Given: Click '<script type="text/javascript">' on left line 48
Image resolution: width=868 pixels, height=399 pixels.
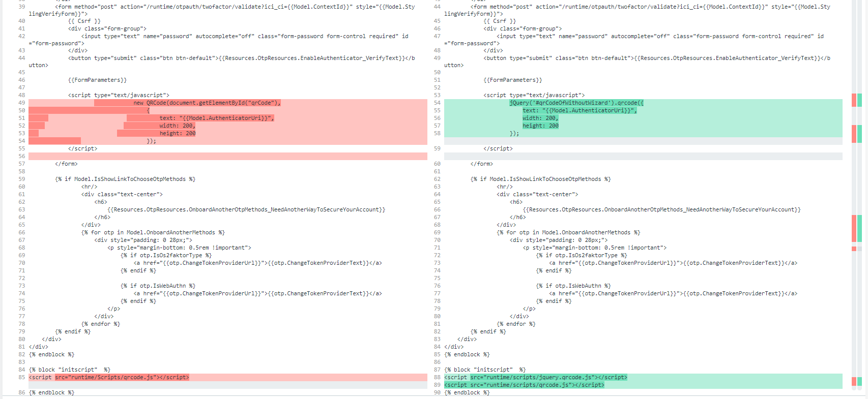Looking at the screenshot, I should [119, 95].
